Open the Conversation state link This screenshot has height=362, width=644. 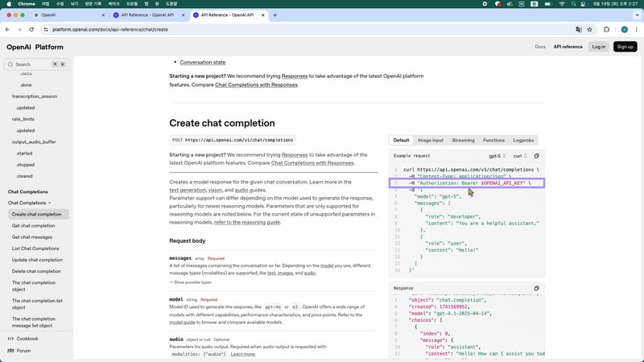202,62
